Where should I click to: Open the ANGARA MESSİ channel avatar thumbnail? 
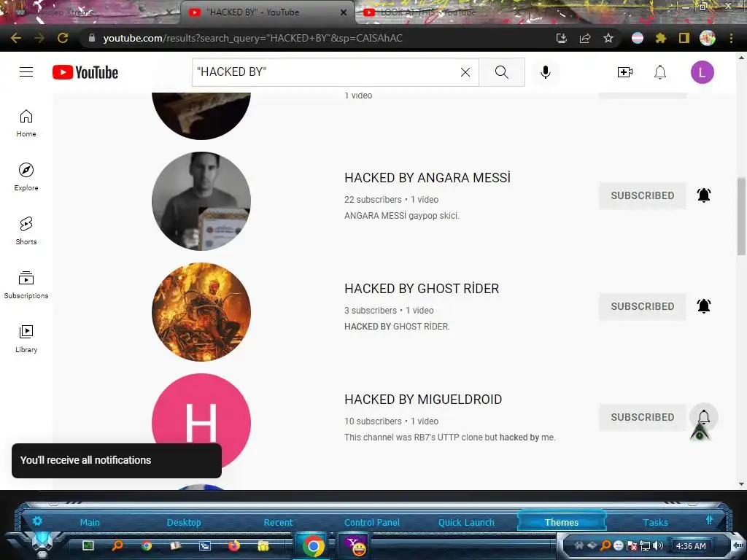click(x=201, y=201)
